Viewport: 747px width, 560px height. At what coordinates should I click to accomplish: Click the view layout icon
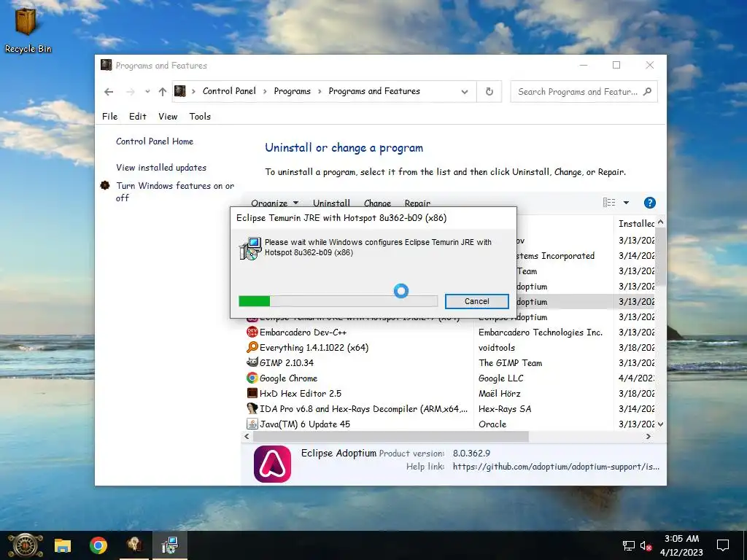pos(609,203)
